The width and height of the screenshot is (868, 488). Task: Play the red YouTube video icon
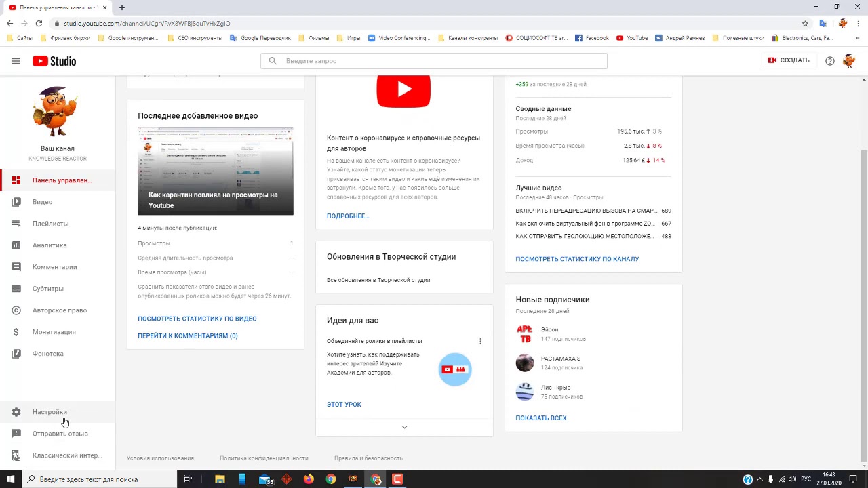pyautogui.click(x=403, y=91)
